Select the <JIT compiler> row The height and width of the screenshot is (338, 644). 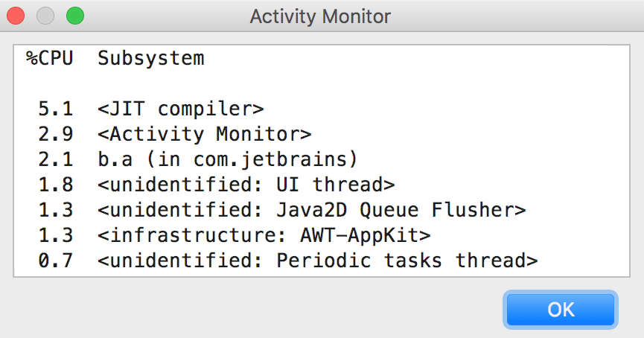(181, 109)
